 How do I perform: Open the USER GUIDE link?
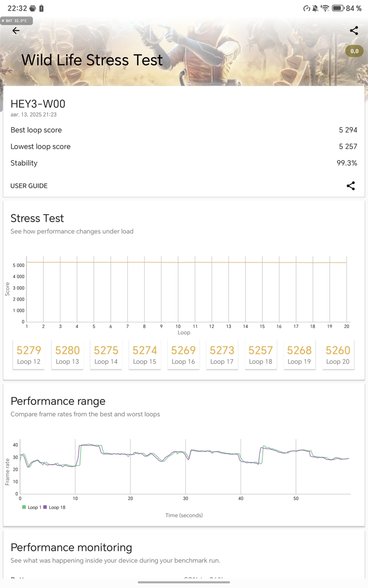[29, 186]
